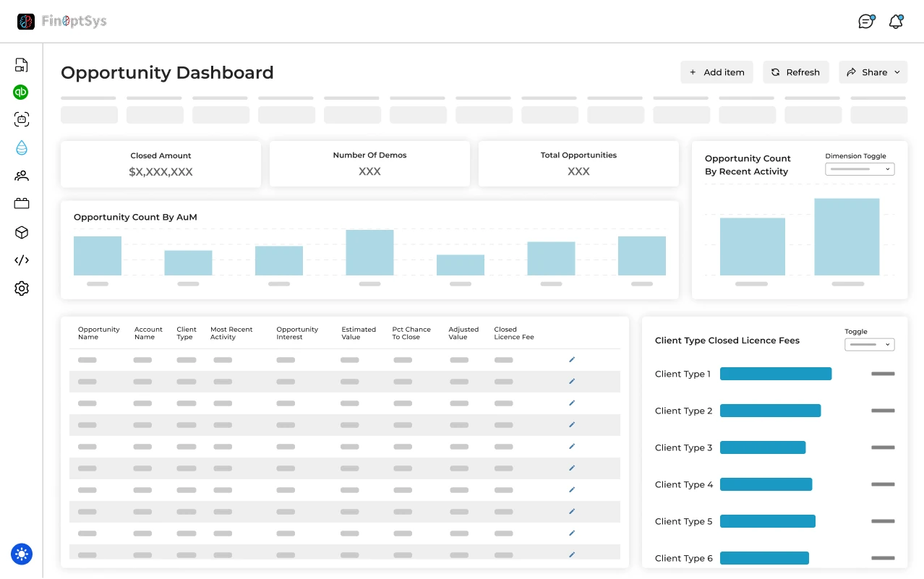Click the taller bar in Recent Activity chart

847,236
